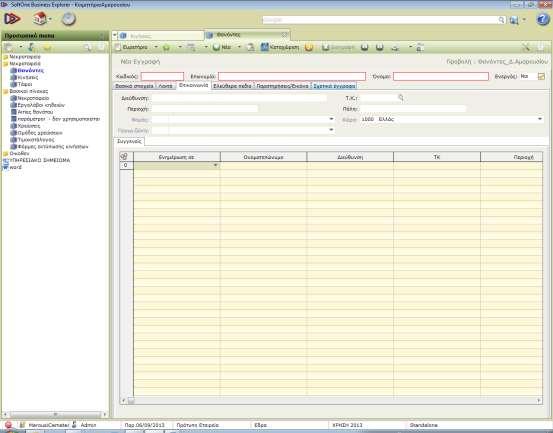Open the Εμφάνιση toolbar dropdown
Viewport: 553px width, 433px height.
156,47
